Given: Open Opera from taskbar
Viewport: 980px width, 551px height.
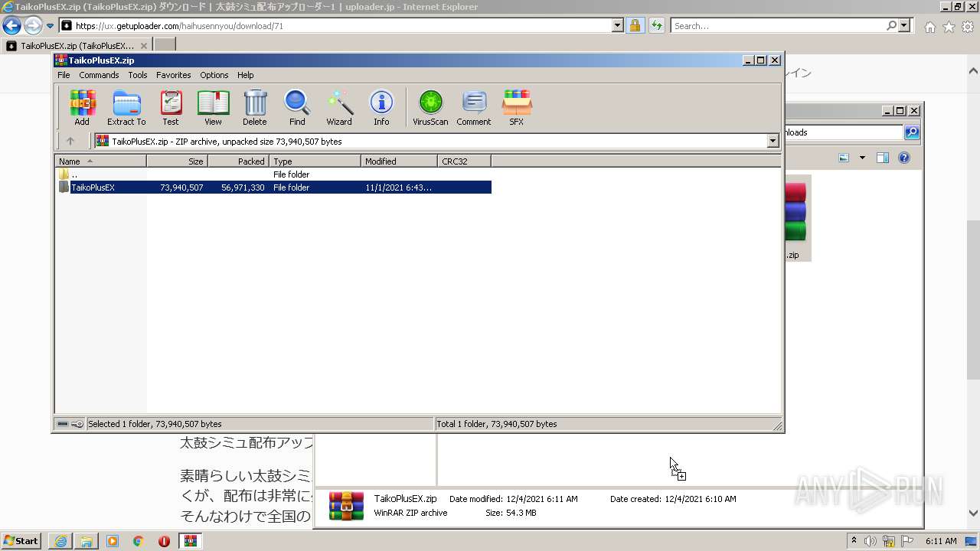Looking at the screenshot, I should click(164, 541).
